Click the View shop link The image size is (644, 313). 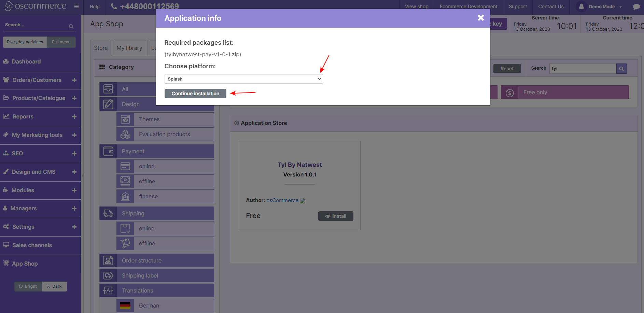[417, 6]
